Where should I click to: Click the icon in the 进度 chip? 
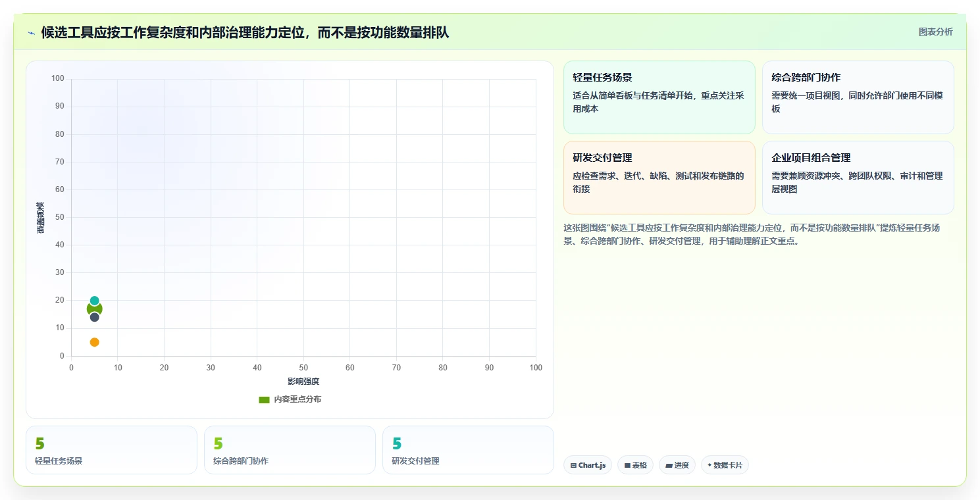[x=669, y=465]
